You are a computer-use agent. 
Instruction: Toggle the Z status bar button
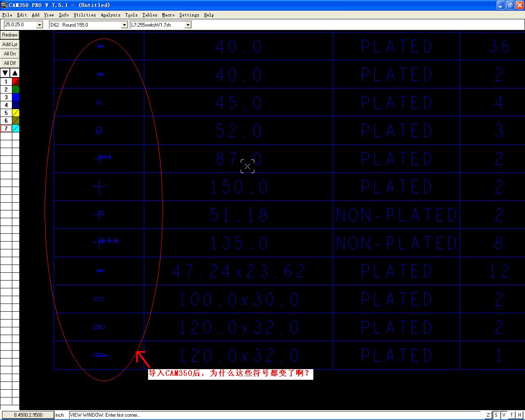[x=488, y=415]
